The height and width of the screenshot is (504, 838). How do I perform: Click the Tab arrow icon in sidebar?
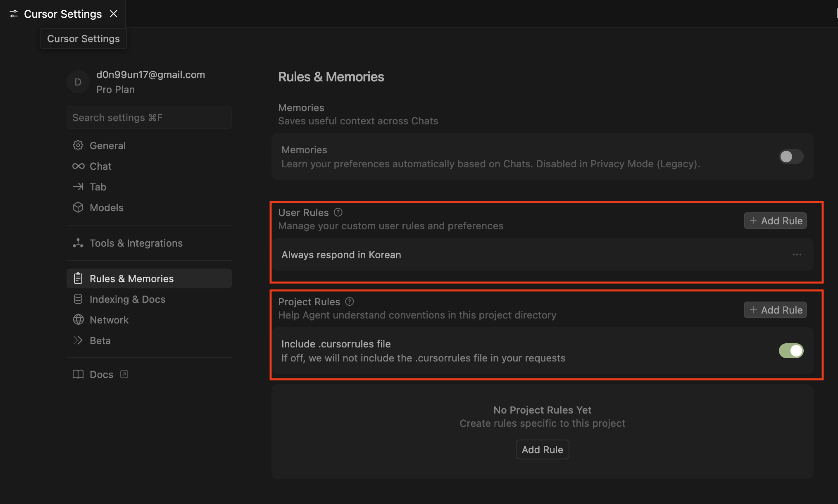coord(78,187)
